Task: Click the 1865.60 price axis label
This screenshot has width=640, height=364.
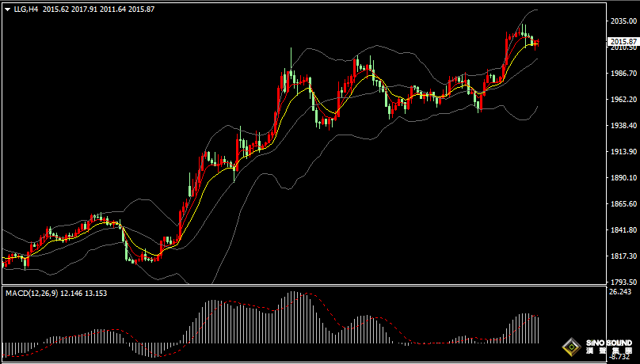Action: pyautogui.click(x=623, y=204)
